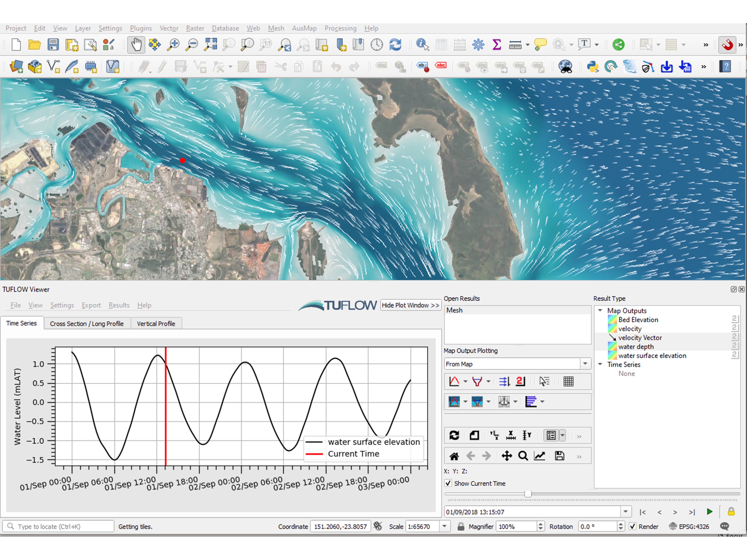
Task: Expand time series plot tool dropdown arrow
Action: coord(465,381)
